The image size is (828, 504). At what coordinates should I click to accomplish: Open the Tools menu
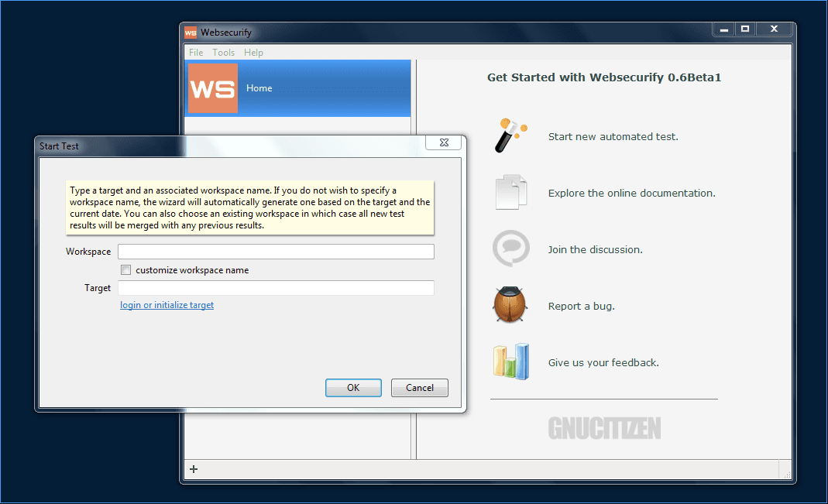tap(223, 52)
